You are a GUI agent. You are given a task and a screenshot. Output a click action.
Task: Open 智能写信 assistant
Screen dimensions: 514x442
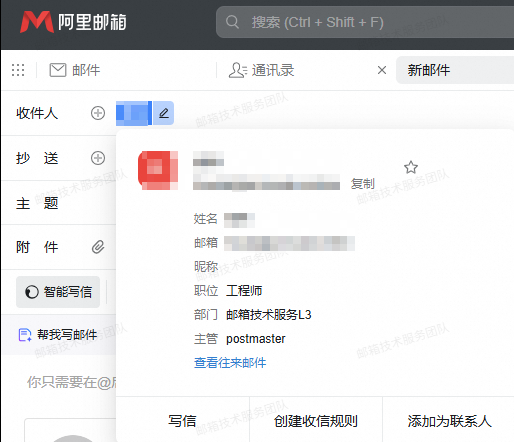(x=58, y=292)
